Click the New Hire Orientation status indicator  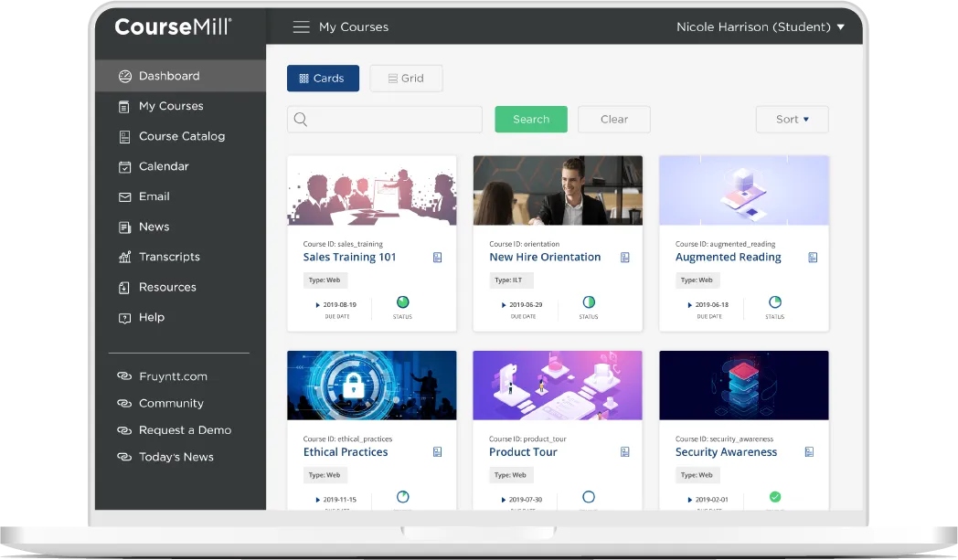tap(589, 301)
